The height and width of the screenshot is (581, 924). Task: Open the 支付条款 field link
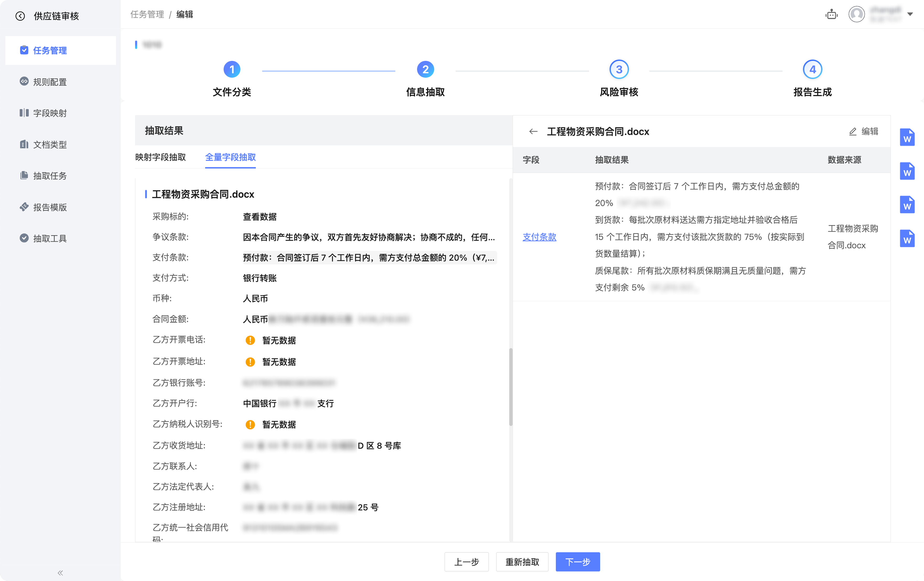pos(539,237)
